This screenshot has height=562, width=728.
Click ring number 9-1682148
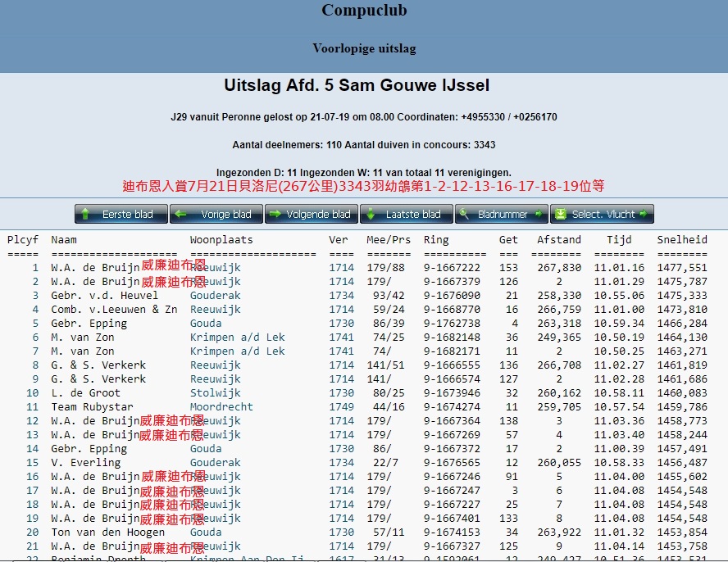pyautogui.click(x=452, y=338)
